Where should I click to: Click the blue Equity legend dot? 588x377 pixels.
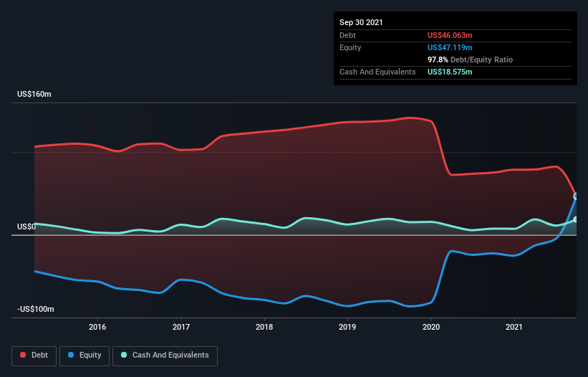(x=71, y=355)
